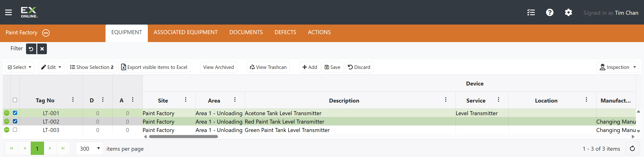
Task: Switch to the Actions tab
Action: point(319,32)
